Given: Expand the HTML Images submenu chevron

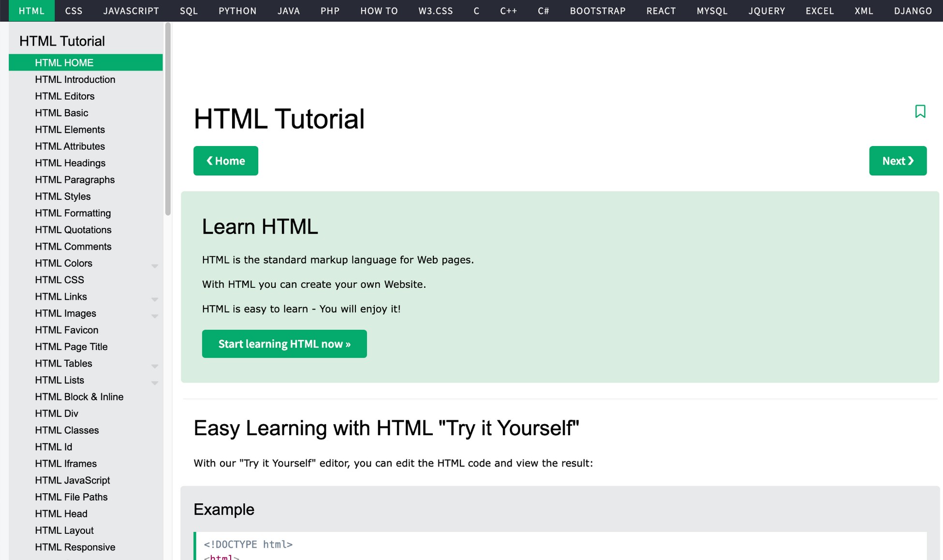Looking at the screenshot, I should coord(155,316).
